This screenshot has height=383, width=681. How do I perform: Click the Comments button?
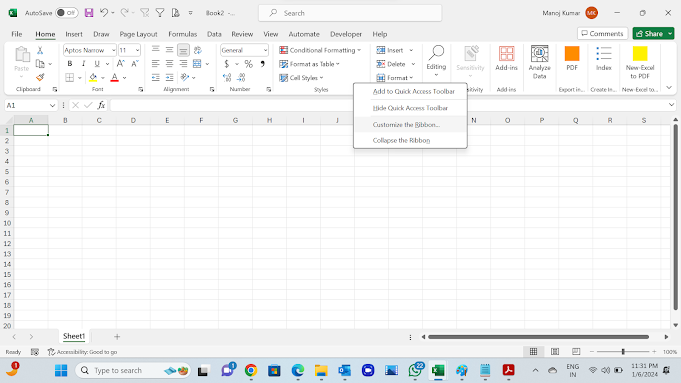point(602,33)
